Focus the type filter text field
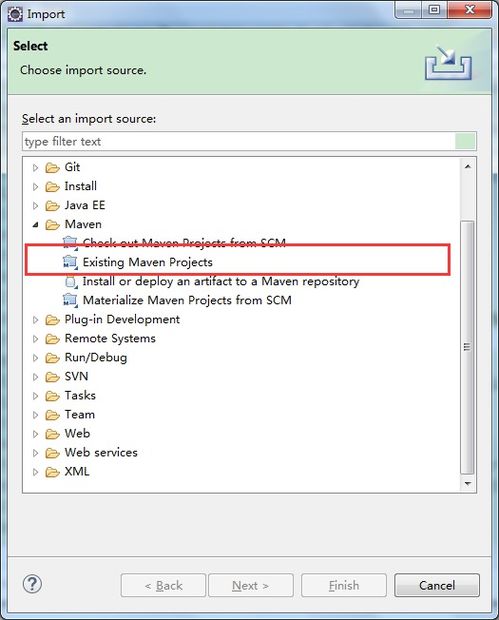Viewport: 499px width, 620px height. pos(238,141)
